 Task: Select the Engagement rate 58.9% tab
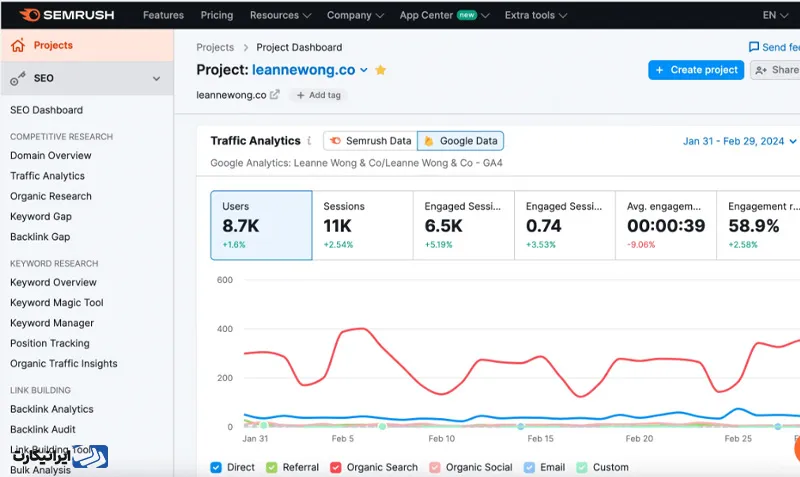pos(758,225)
